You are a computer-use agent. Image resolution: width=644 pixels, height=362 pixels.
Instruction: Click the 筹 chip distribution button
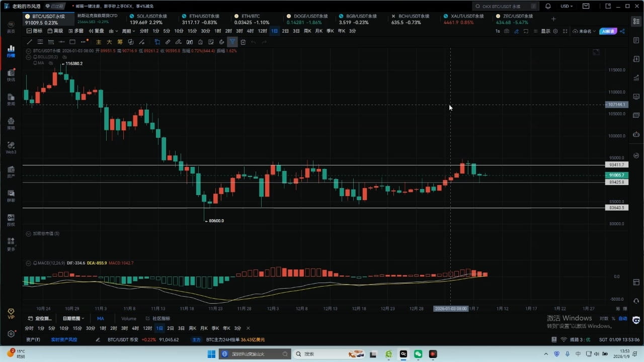tap(120, 42)
